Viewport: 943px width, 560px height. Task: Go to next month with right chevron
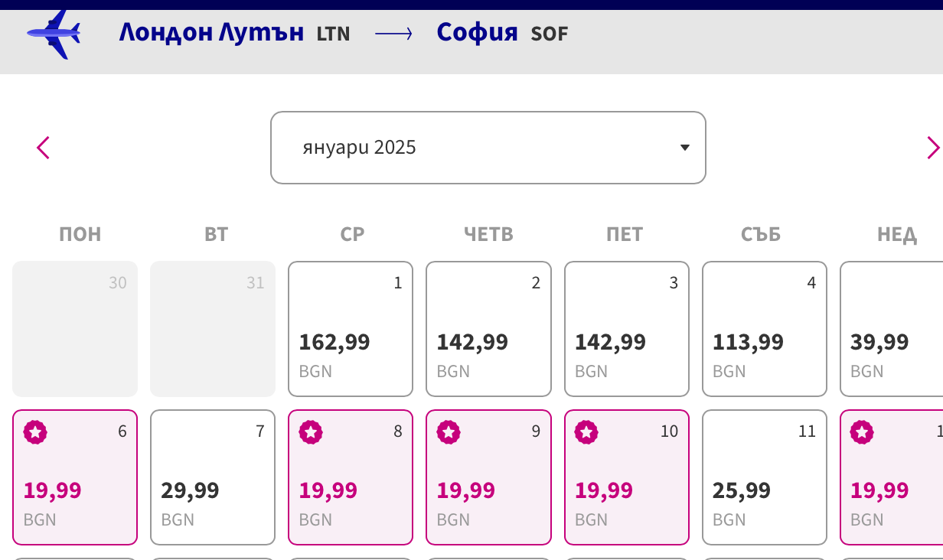932,148
